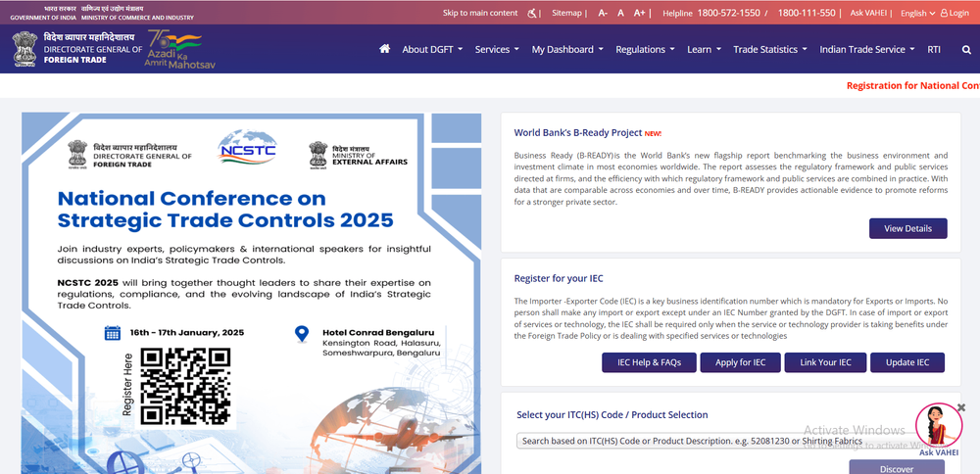Viewport: 980px width, 474px height.
Task: Click the DGFT emblem logo
Action: (x=25, y=49)
